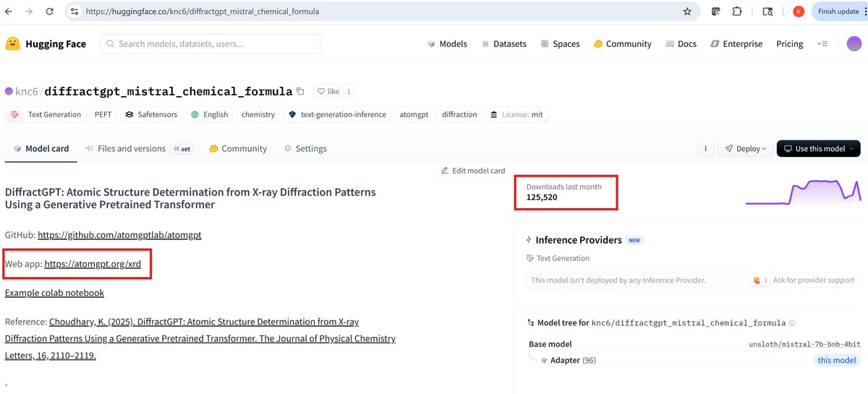Click the xet badge
This screenshot has width=868, height=394.
coord(182,149)
